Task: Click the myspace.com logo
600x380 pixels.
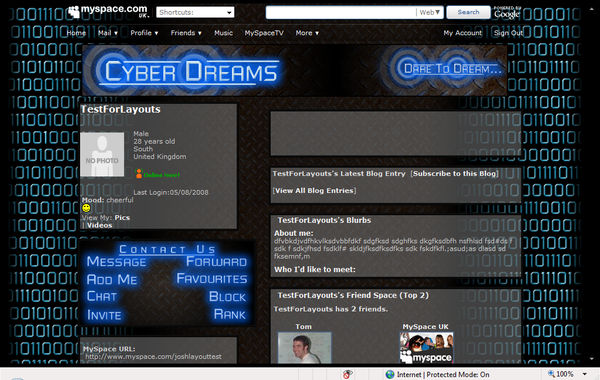Action: click(109, 11)
